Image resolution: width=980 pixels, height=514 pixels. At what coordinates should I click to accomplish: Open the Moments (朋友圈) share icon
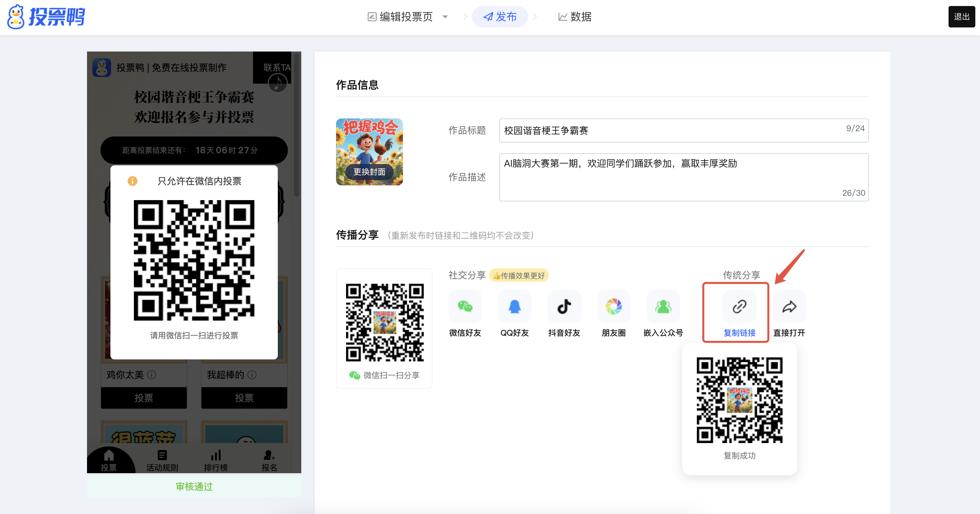click(613, 307)
